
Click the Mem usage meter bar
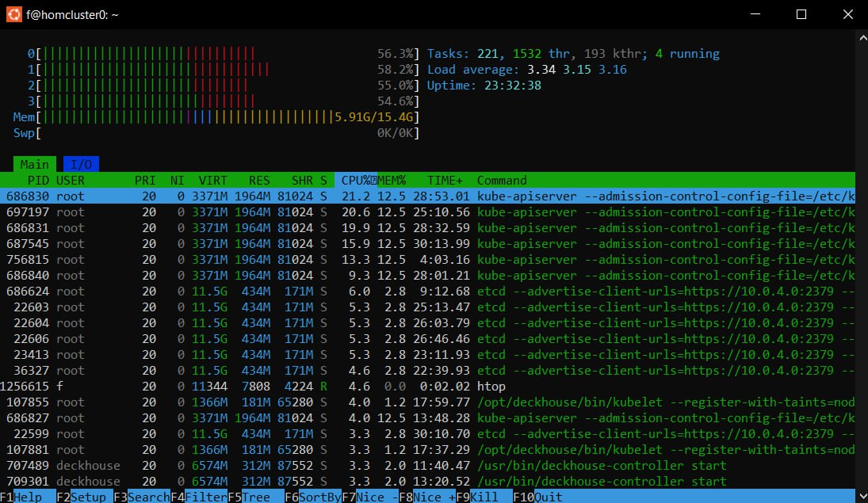click(x=216, y=117)
